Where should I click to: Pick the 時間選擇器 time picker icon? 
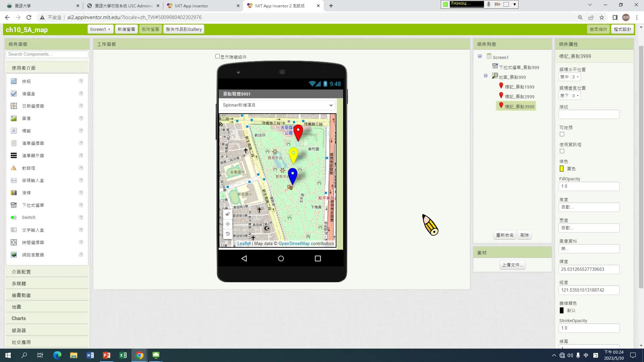pos(14,242)
